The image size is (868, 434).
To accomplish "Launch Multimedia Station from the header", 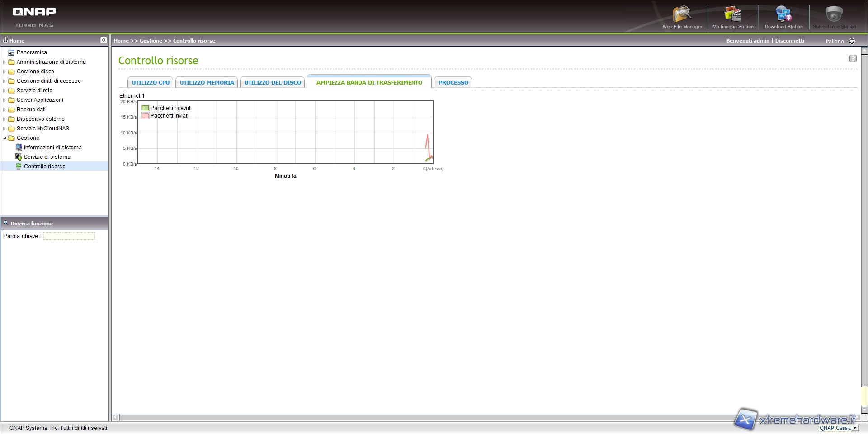I will [x=732, y=14].
